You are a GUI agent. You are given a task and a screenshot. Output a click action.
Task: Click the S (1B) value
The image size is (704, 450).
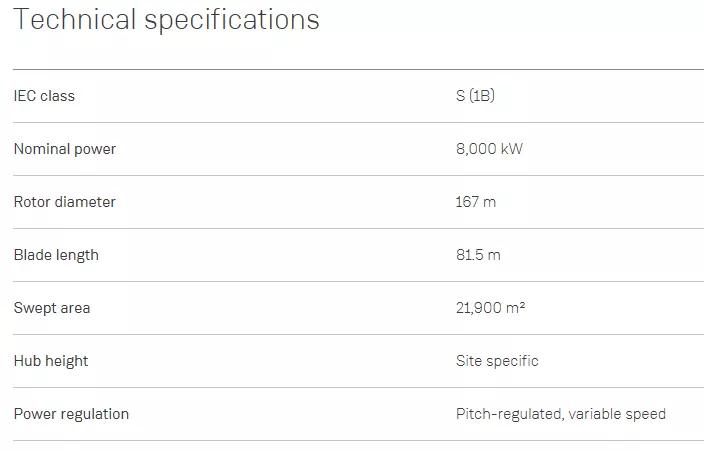click(x=475, y=96)
